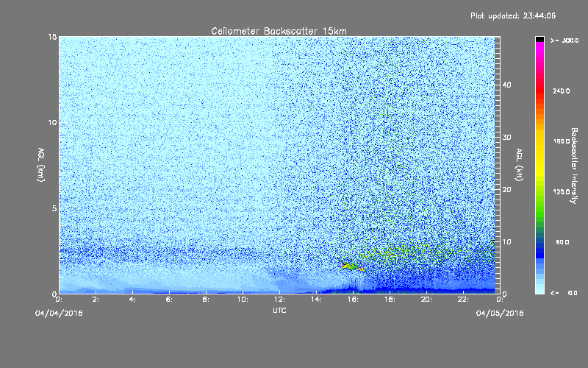Click the 14: hour tick on the time axis
588x368 pixels.
[x=316, y=300]
